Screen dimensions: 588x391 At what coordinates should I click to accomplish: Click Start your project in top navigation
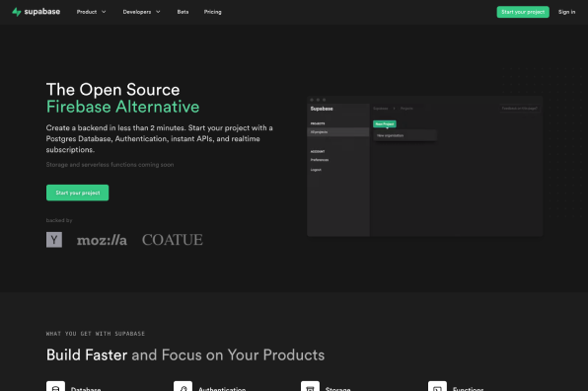coord(523,12)
